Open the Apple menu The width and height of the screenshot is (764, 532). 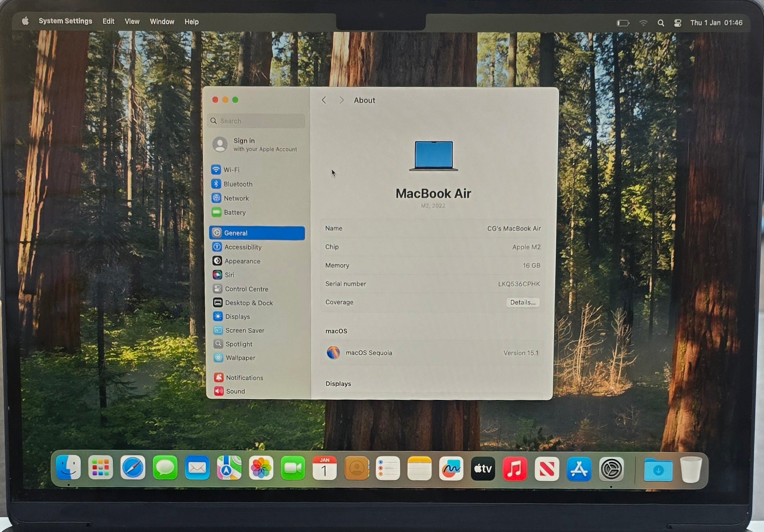click(x=25, y=21)
